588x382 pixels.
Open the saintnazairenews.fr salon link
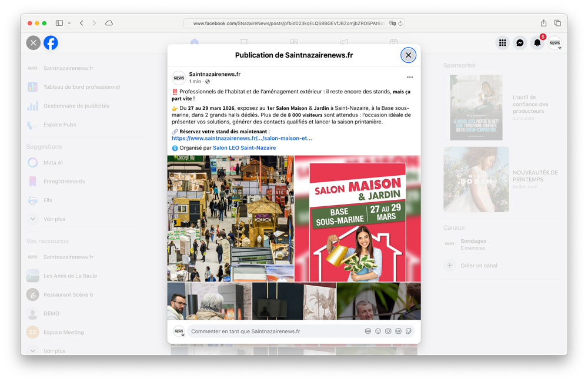click(242, 139)
